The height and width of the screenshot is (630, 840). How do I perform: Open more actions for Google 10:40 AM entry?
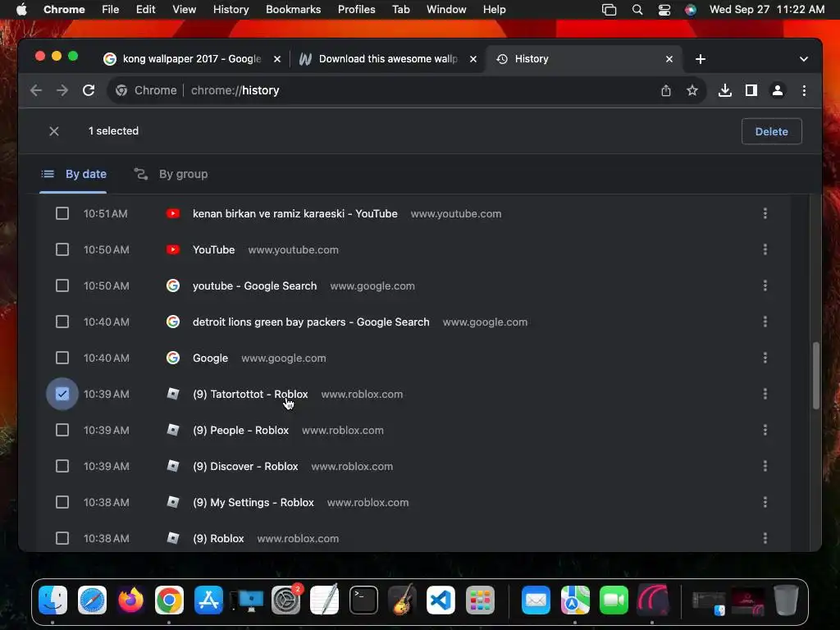(x=765, y=358)
